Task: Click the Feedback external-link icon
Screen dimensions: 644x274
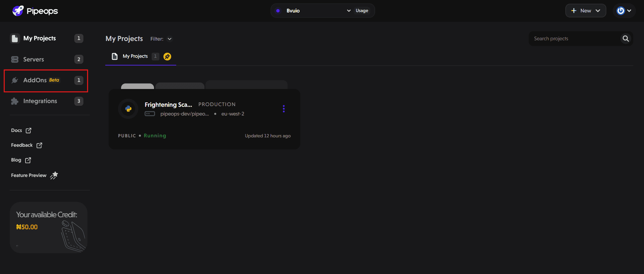Action: point(39,145)
